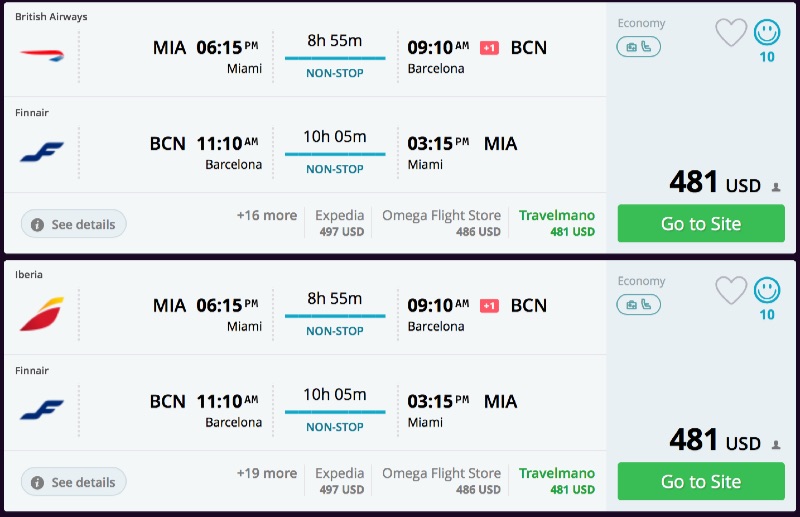Choose Omega Flight Store offer in first result
Viewport: 800px width, 517px height.
[441, 223]
